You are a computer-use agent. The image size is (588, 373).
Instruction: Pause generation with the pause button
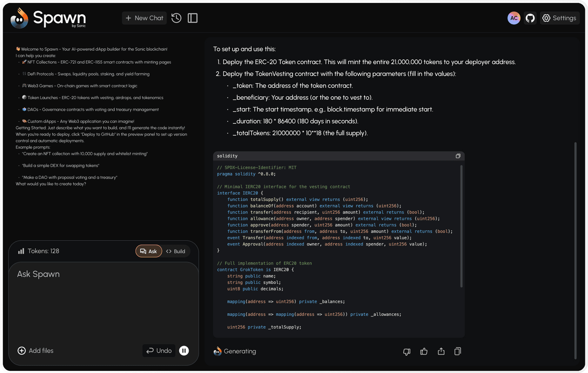(x=184, y=350)
